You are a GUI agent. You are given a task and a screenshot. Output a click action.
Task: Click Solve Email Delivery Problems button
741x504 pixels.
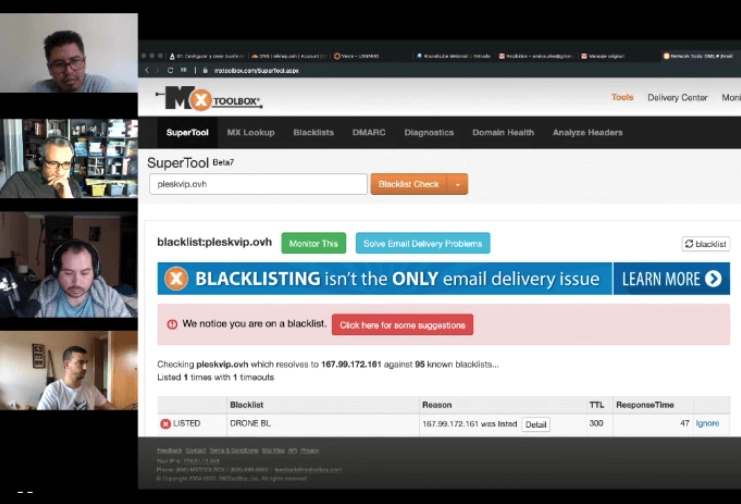click(422, 243)
